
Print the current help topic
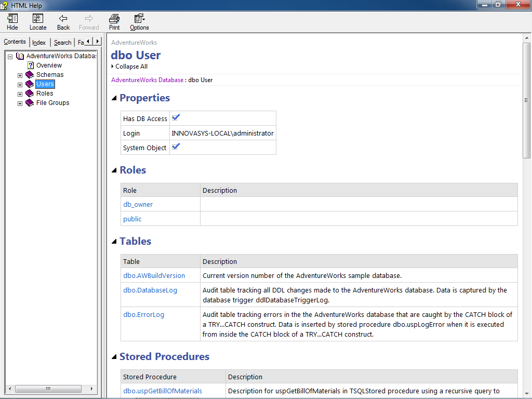114,22
